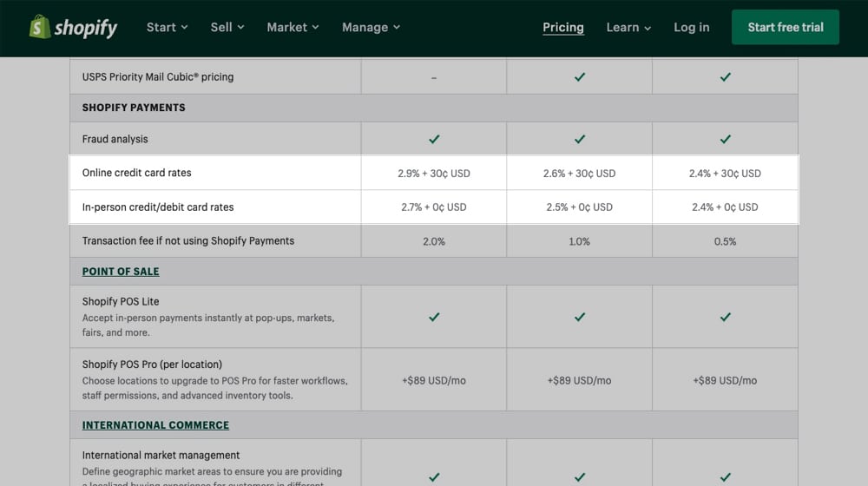Image resolution: width=868 pixels, height=486 pixels.
Task: Open the Start dropdown menu
Action: click(167, 27)
